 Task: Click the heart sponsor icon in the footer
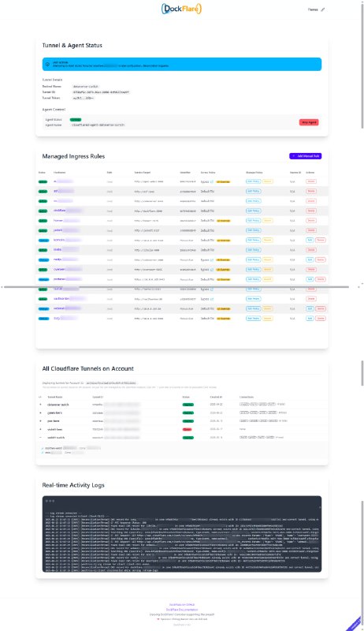[158, 619]
